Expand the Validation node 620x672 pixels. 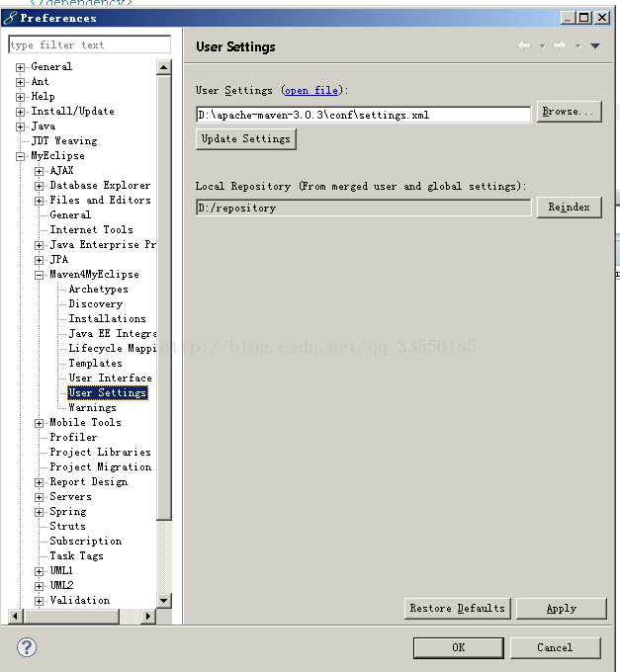point(39,601)
